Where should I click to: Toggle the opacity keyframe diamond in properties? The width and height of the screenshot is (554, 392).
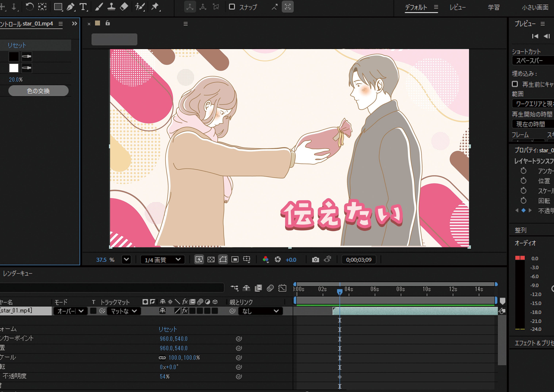[523, 210]
